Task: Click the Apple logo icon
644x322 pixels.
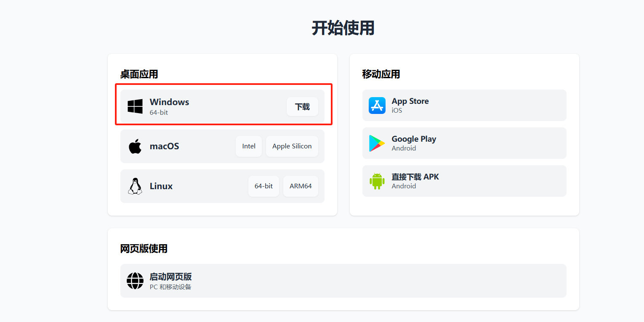Action: point(135,146)
